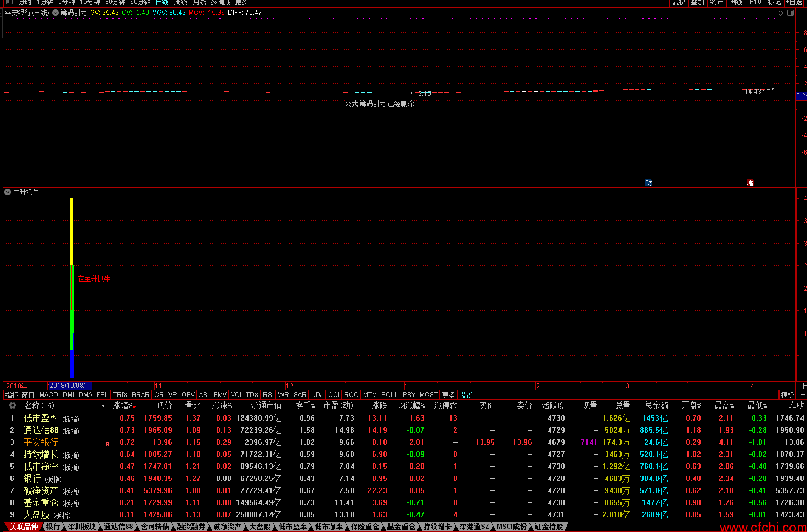Click the 2018/10/08 date marker on timeline
807x532 pixels.
(x=70, y=386)
